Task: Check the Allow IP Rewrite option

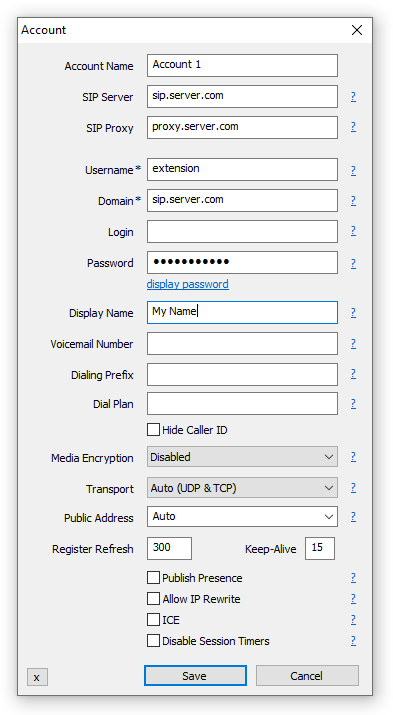Action: pos(154,599)
